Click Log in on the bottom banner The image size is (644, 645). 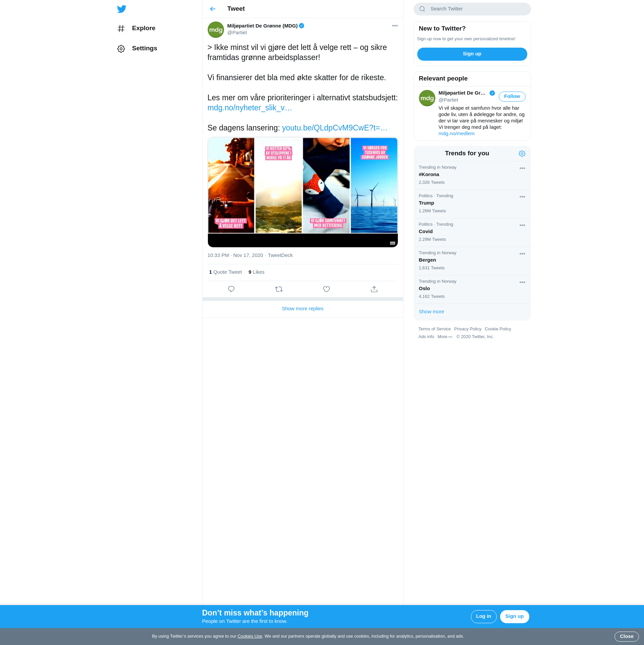(x=483, y=616)
